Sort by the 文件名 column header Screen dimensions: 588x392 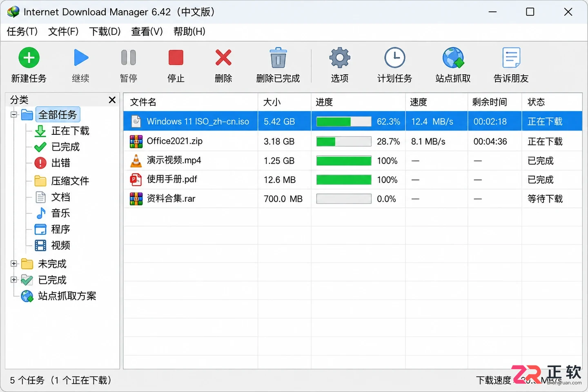click(x=191, y=102)
